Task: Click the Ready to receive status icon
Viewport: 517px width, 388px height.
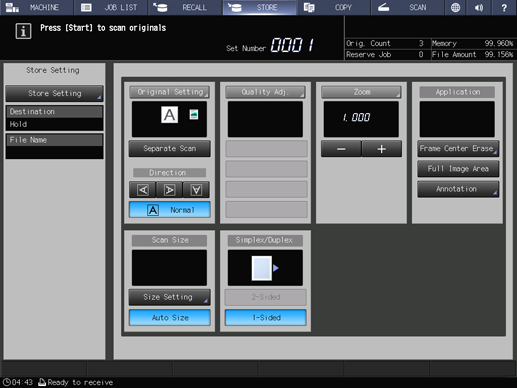Action: click(x=42, y=382)
